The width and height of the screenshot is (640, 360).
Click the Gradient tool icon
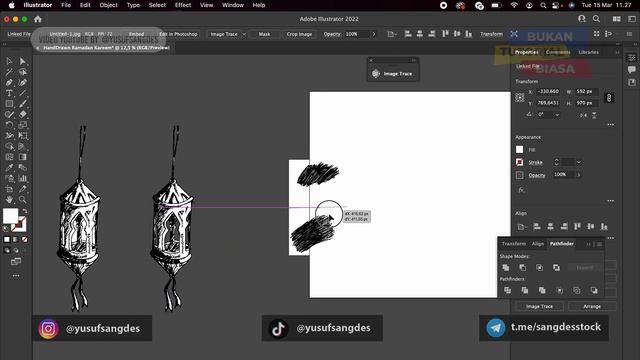tap(23, 157)
